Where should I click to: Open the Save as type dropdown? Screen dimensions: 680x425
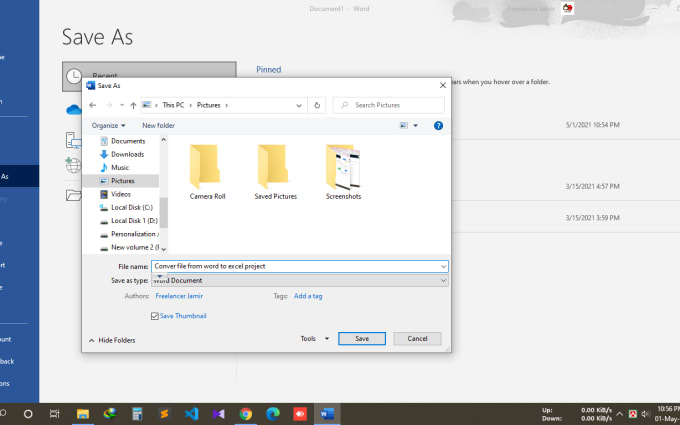coord(300,281)
